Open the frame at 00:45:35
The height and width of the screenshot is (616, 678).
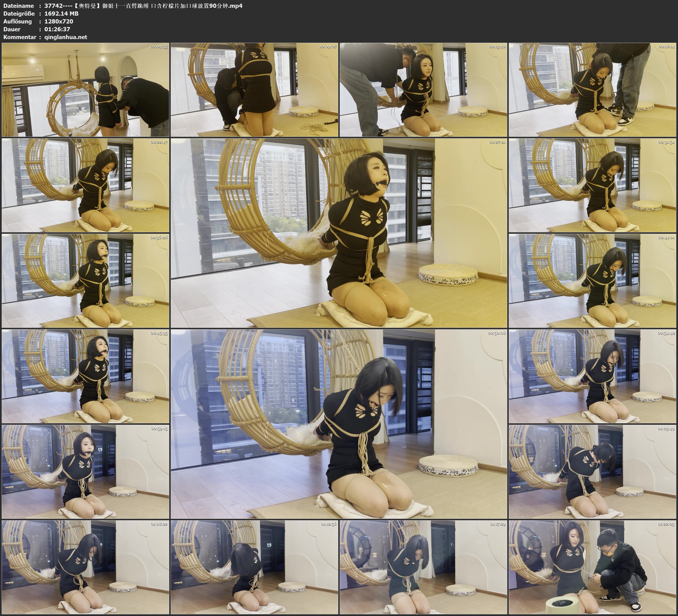point(85,376)
